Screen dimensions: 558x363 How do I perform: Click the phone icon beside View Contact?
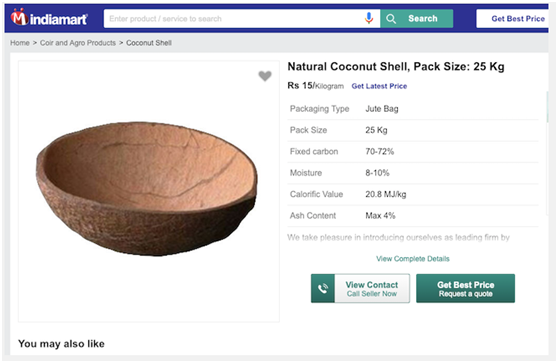(323, 288)
